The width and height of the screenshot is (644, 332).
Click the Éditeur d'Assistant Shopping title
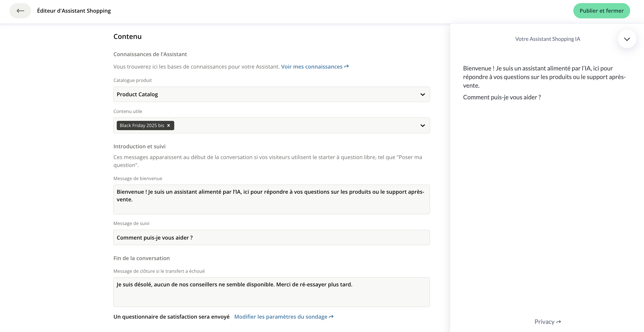74,11
